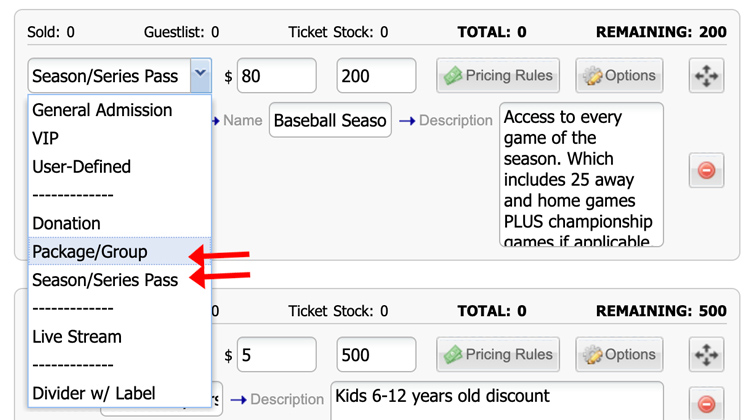Click the red remove icon next to Kids discount
The height and width of the screenshot is (420, 750).
tap(706, 404)
